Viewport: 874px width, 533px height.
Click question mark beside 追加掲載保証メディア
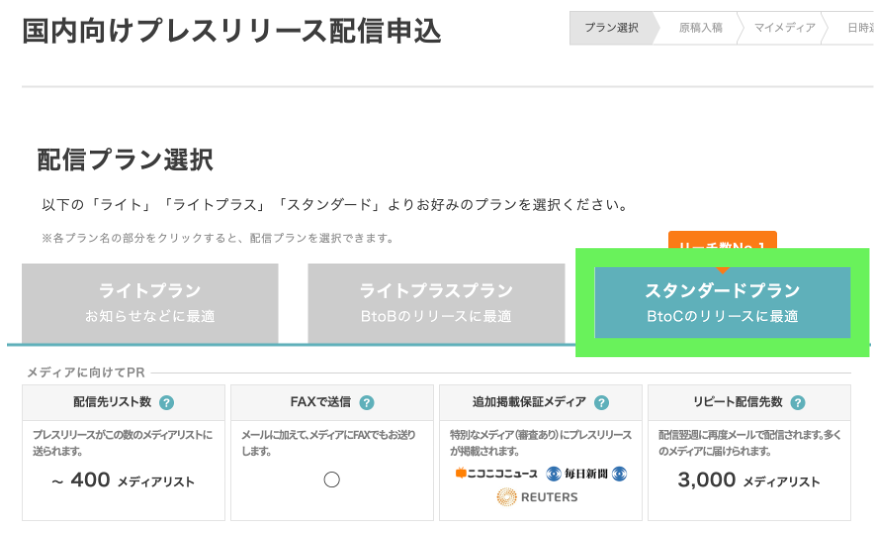(601, 403)
